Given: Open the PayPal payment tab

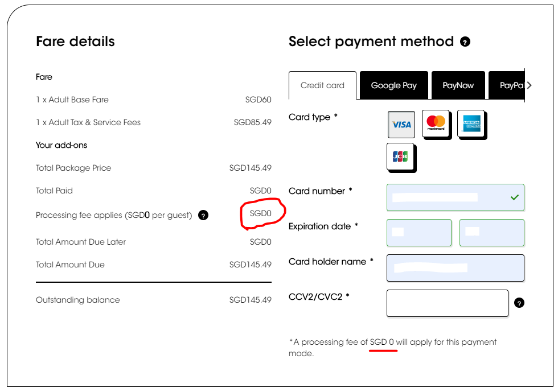Looking at the screenshot, I should click(507, 85).
